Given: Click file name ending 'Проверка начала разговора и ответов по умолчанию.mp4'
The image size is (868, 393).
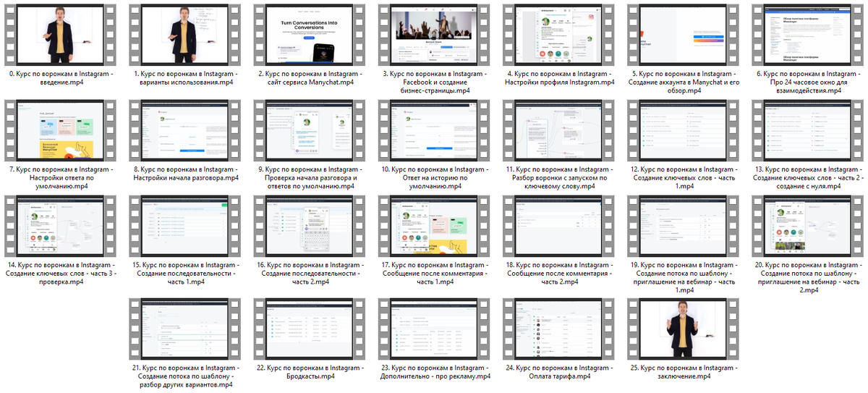Looking at the screenshot, I should tap(309, 178).
